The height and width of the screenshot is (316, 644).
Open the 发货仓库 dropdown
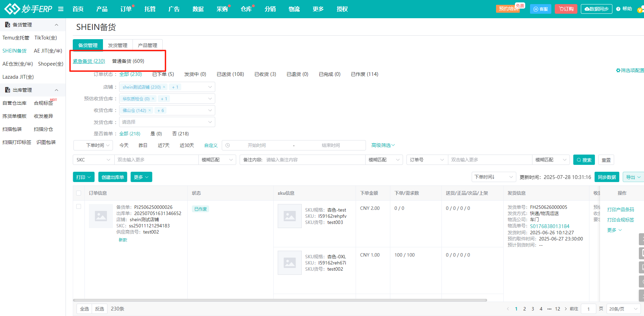tap(167, 122)
